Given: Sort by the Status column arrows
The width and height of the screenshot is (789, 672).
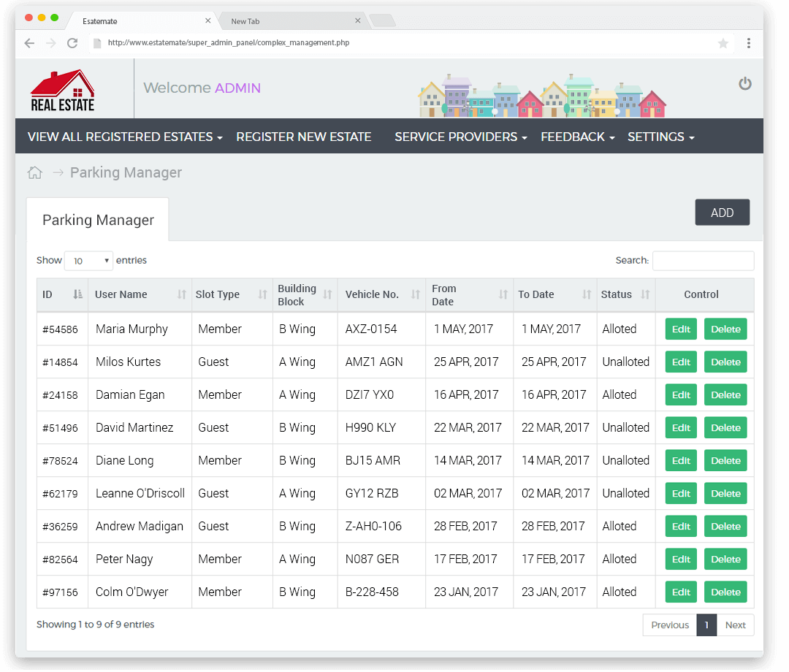Looking at the screenshot, I should click(645, 294).
